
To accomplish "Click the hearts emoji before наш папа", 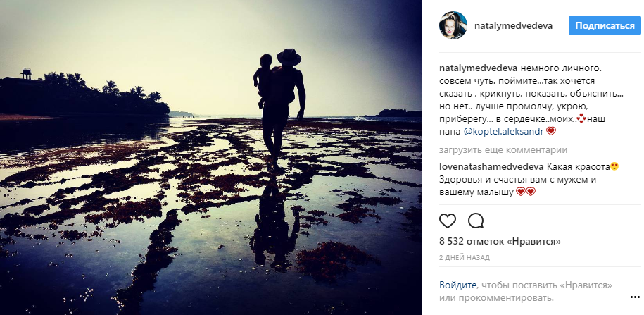I will coord(581,119).
